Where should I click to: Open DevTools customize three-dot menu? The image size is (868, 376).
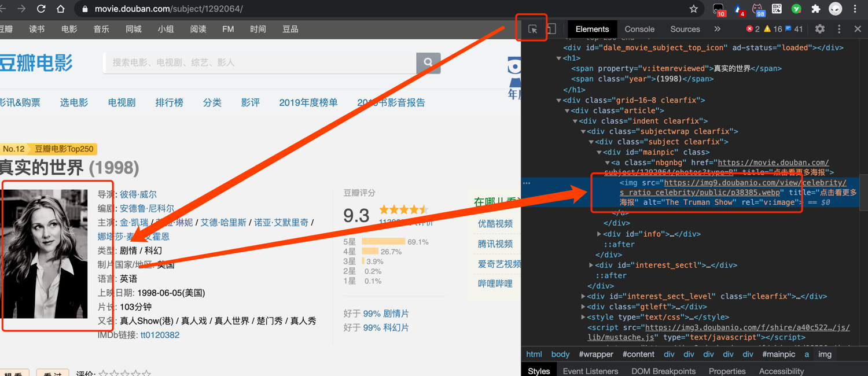(839, 29)
